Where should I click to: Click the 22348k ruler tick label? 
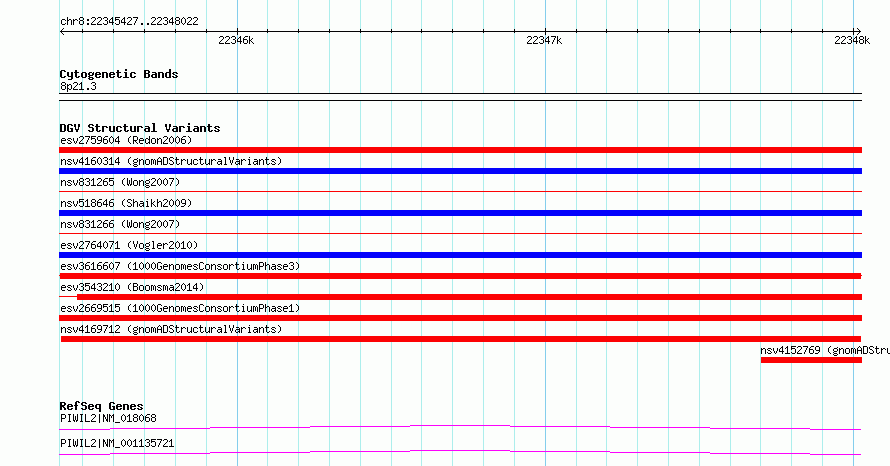click(852, 40)
